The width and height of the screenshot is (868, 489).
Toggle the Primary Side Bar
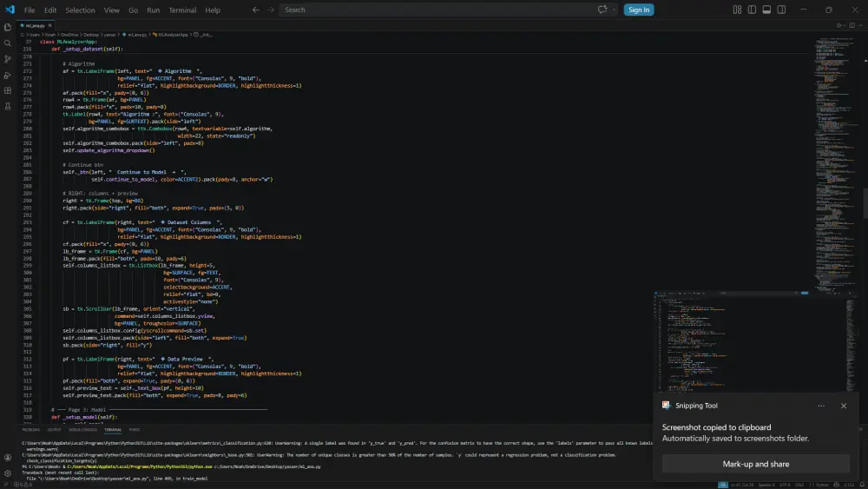point(752,10)
